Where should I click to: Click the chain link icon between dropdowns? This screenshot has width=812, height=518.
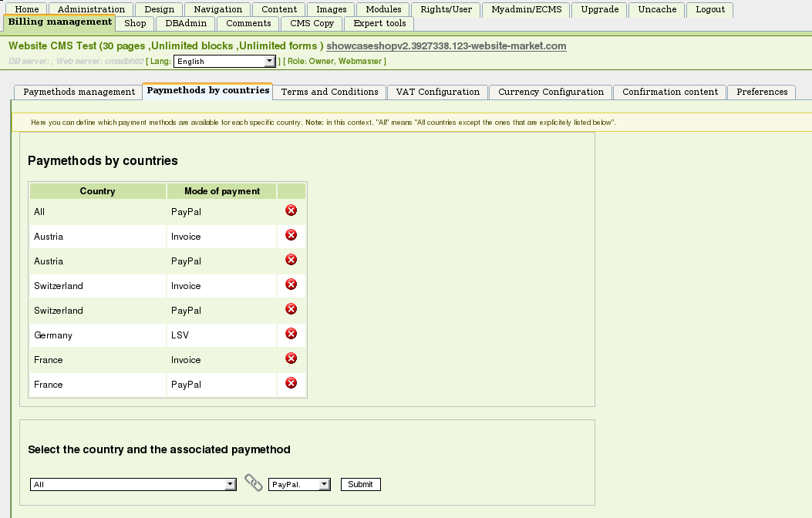coord(253,483)
